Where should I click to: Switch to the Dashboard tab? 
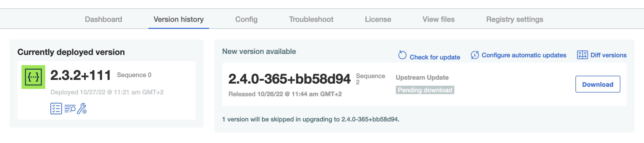pyautogui.click(x=103, y=19)
